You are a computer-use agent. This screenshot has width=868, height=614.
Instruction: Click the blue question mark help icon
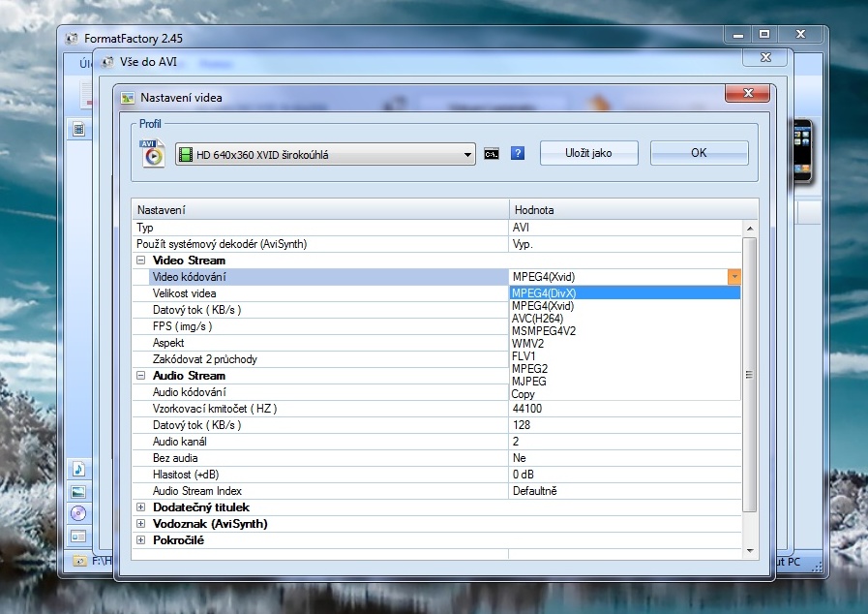518,154
